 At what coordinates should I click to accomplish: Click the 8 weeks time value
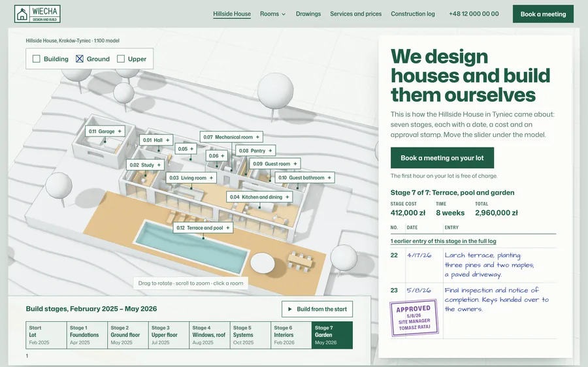[450, 212]
